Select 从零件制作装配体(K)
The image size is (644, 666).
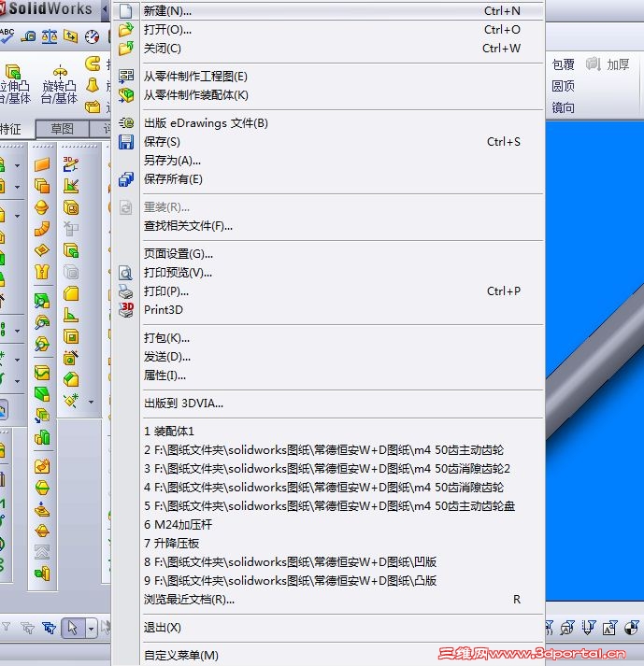[329, 95]
